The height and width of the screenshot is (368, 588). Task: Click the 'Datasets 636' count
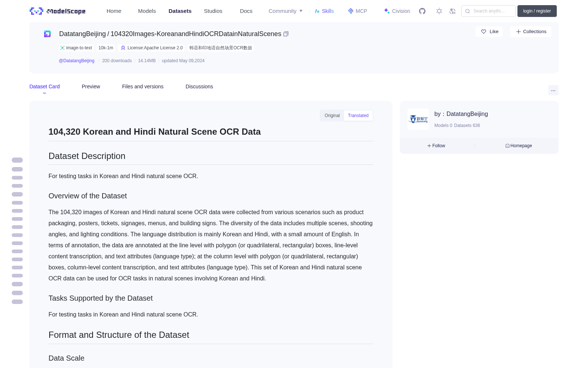(x=467, y=125)
